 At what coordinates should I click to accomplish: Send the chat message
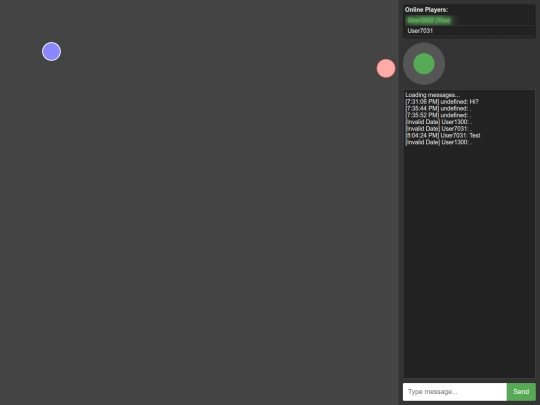click(521, 392)
